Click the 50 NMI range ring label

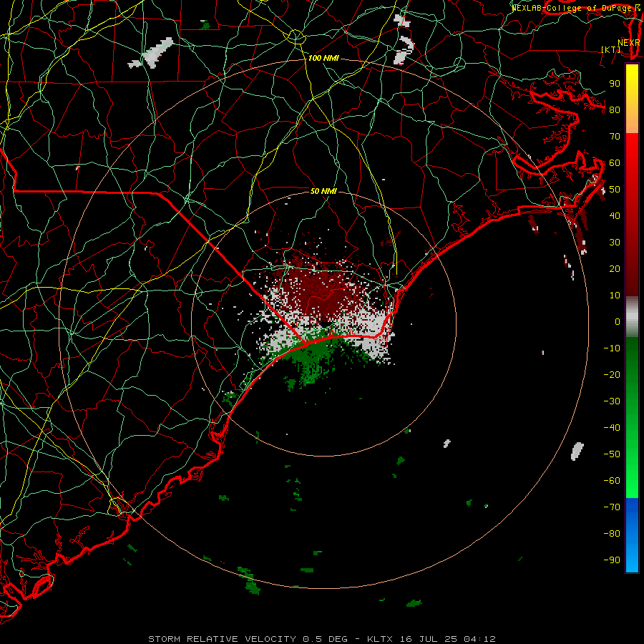323,191
